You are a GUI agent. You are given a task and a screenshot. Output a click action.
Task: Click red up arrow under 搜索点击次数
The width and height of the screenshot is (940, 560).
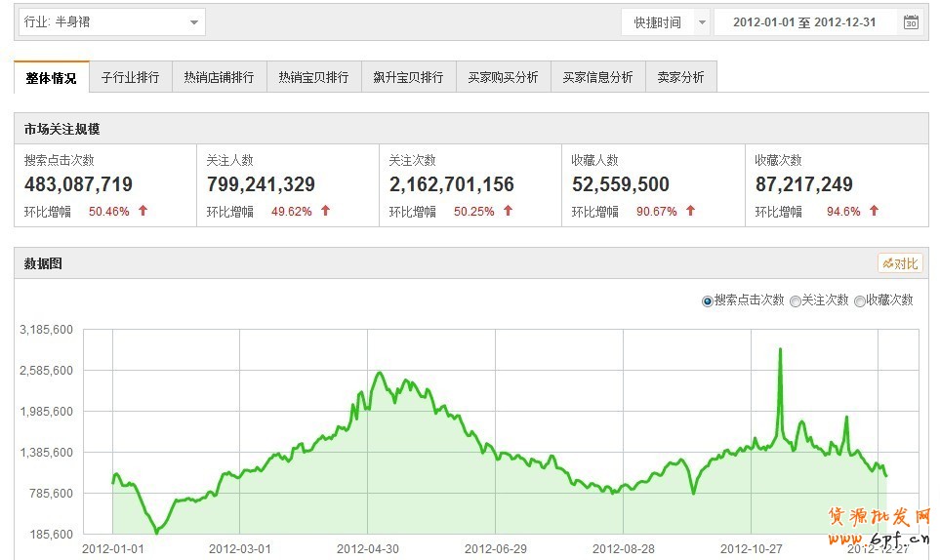(x=143, y=211)
